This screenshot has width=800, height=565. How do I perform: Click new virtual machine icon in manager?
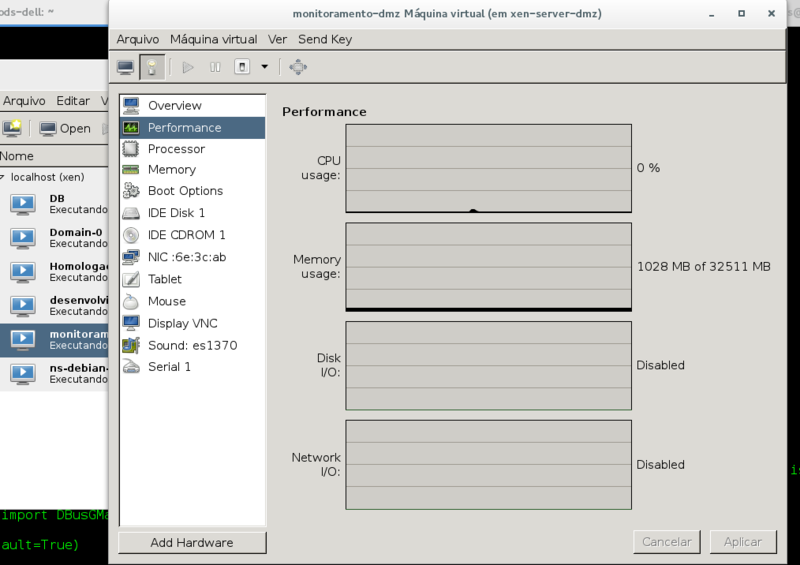click(12, 128)
